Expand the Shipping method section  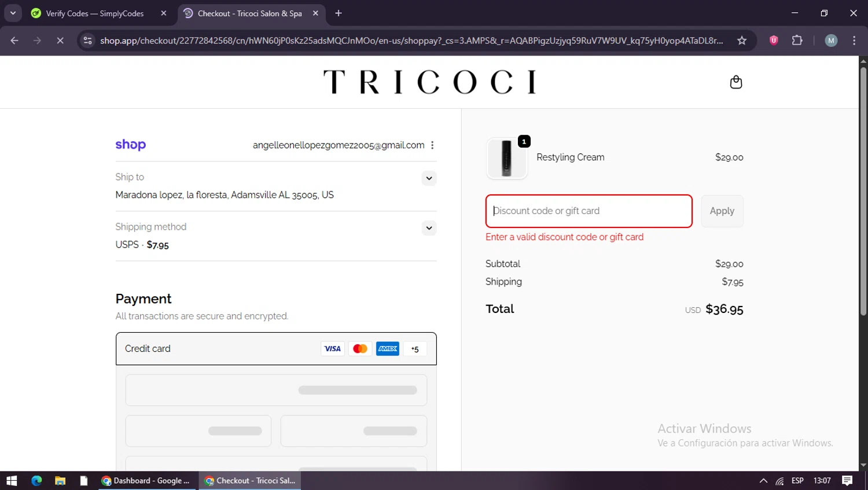pyautogui.click(x=429, y=228)
